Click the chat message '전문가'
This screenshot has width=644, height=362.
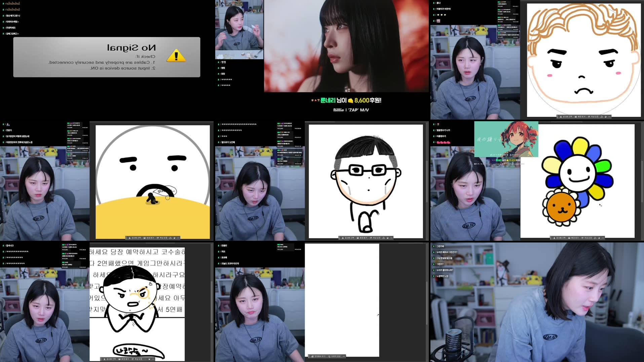tap(9, 130)
